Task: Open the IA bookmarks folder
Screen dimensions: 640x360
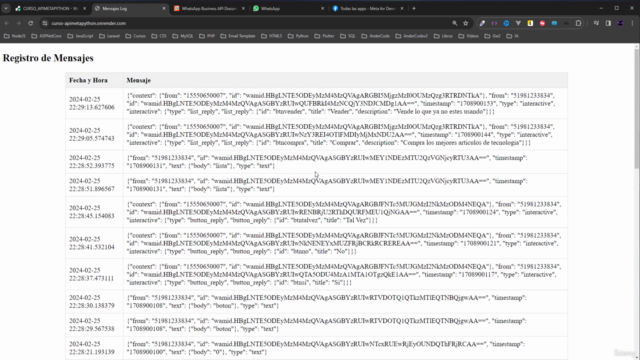Action: (513, 36)
